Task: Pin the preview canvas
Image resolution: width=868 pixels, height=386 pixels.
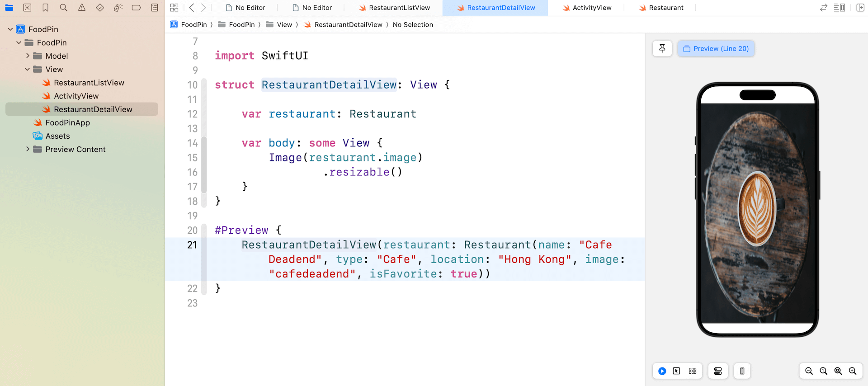Action: (x=662, y=48)
